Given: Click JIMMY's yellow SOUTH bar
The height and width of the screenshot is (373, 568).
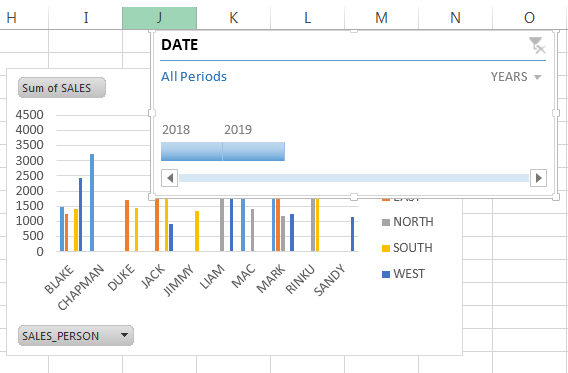Looking at the screenshot, I should [197, 231].
